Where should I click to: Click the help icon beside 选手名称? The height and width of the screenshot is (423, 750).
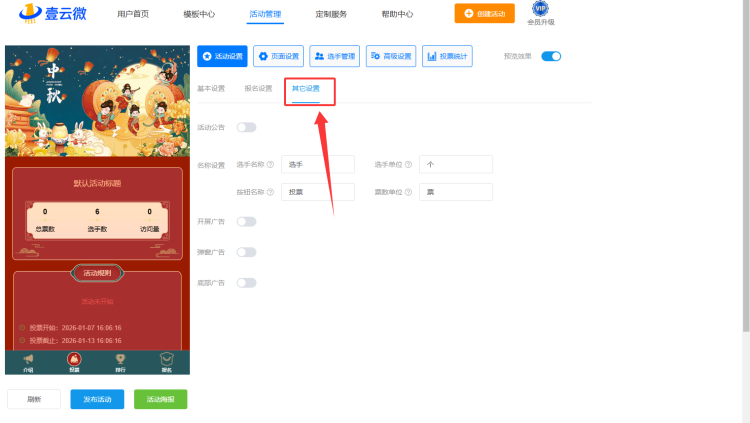pyautogui.click(x=271, y=164)
